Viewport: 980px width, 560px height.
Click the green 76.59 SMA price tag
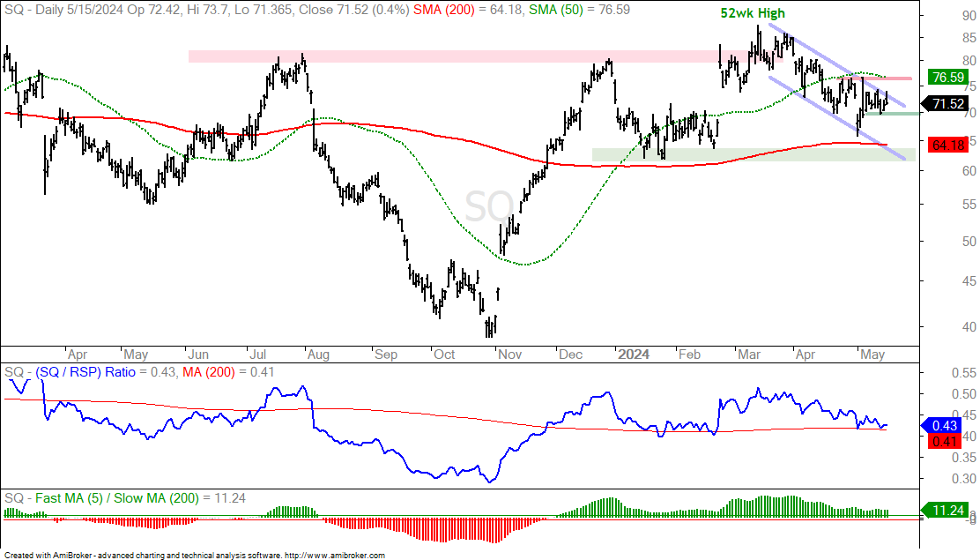(948, 78)
